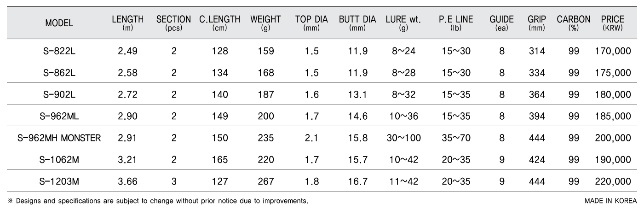The image size is (644, 221).
Task: Click the S-962ML model cell
Action: click(x=59, y=116)
